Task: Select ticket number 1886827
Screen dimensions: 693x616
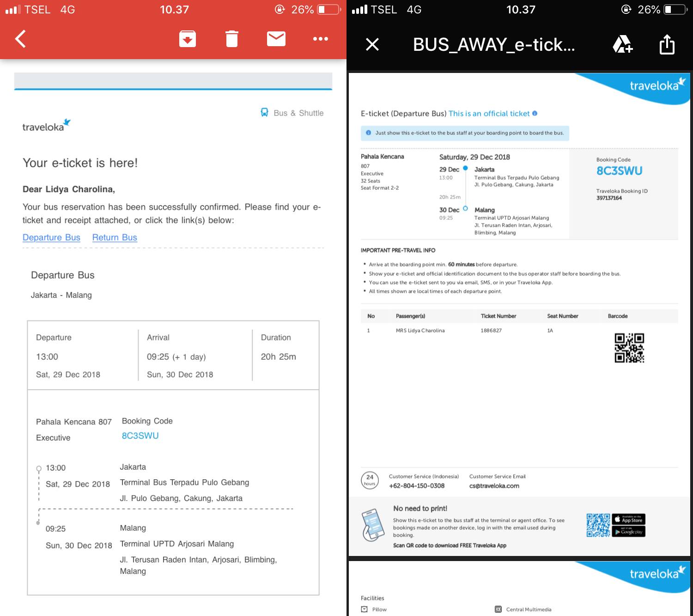Action: click(491, 331)
